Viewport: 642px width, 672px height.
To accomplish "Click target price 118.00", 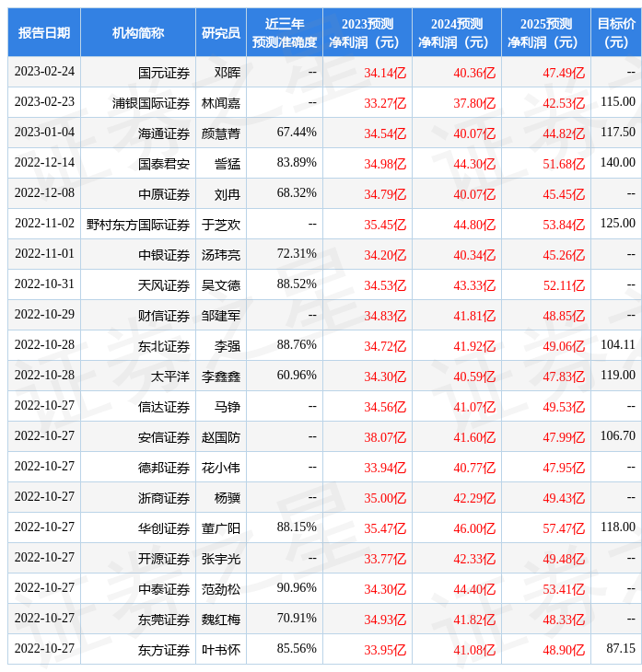I will (618, 527).
